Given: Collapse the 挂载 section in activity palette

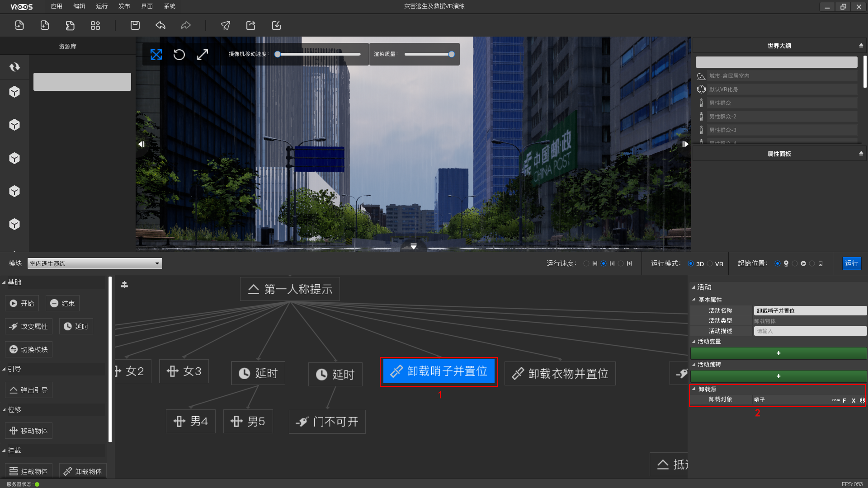Looking at the screenshot, I should click(4, 450).
